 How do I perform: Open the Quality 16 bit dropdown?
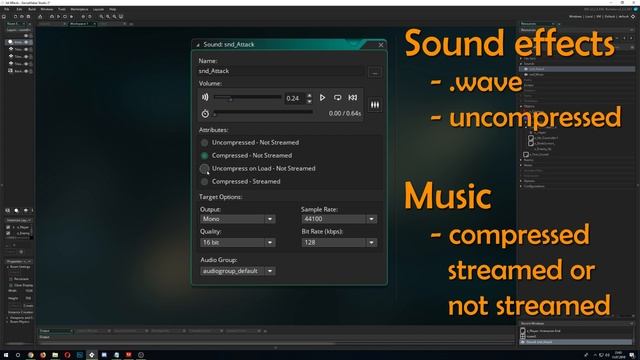click(x=238, y=242)
